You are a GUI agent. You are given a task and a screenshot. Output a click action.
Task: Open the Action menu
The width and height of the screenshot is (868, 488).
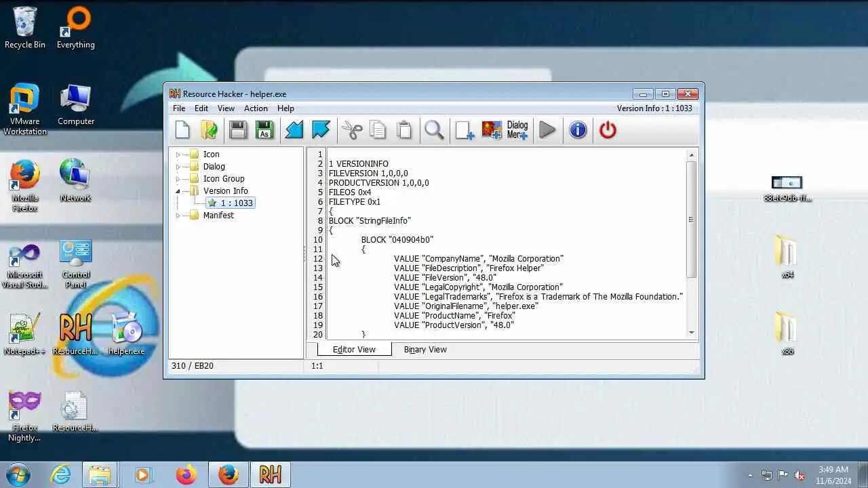pos(256,108)
